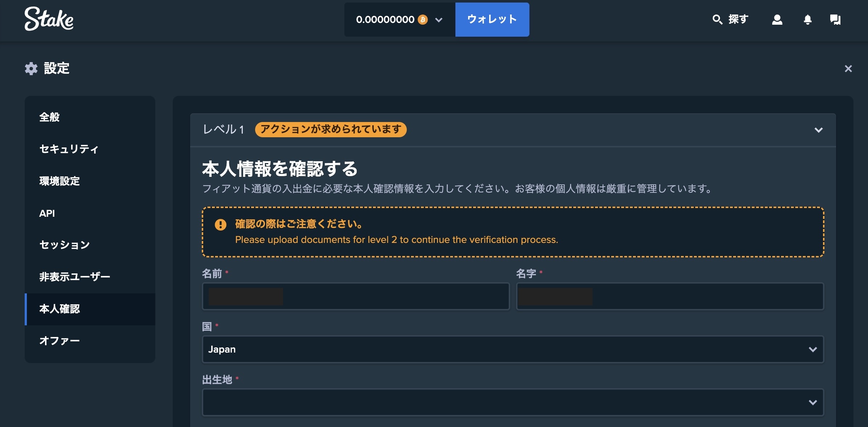The image size is (868, 427).
Task: Open the notifications bell icon
Action: tap(807, 19)
